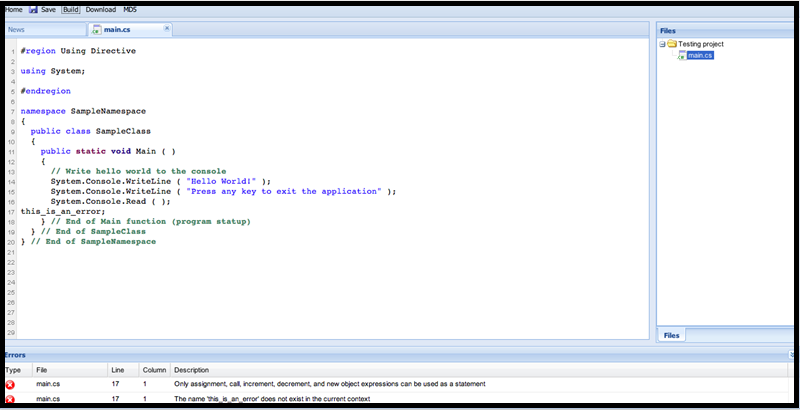Viewport: 800px width, 410px height.
Task: Click the 'this_is_an_error;' code line
Action: 63,212
